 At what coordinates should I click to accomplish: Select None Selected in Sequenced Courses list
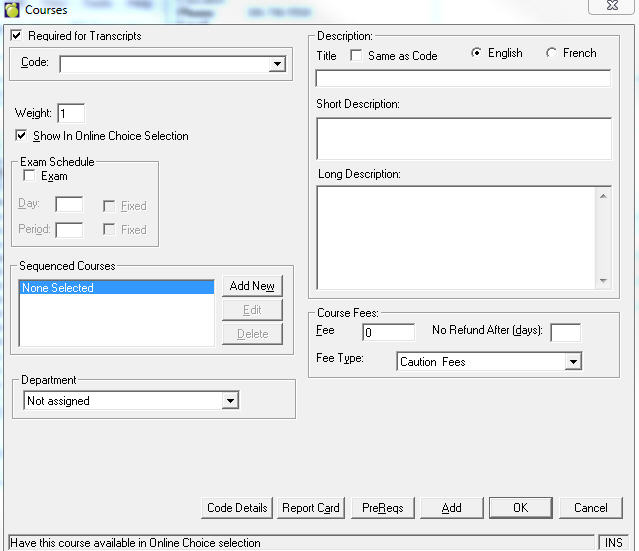116,288
